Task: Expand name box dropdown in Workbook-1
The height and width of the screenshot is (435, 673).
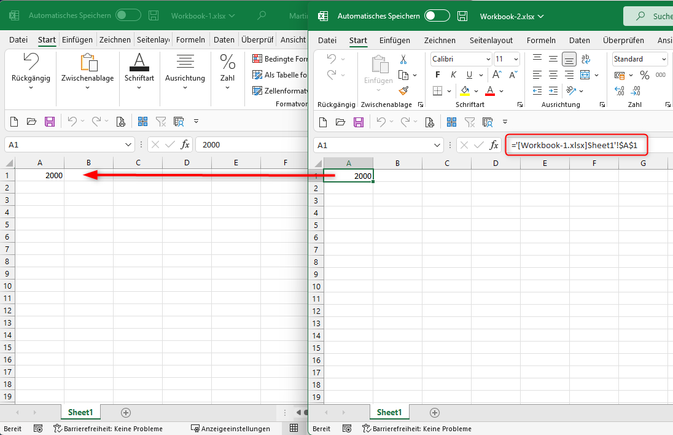Action: 128,145
